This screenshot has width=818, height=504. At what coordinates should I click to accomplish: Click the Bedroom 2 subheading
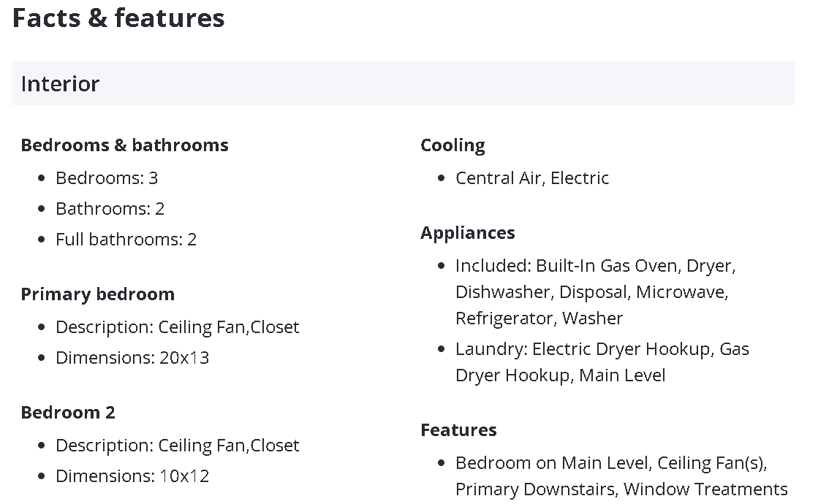coord(68,412)
